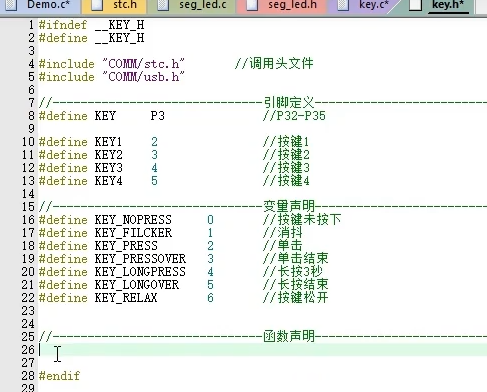Open the stc.h file tab
This screenshot has height=392, width=487.
point(115,6)
